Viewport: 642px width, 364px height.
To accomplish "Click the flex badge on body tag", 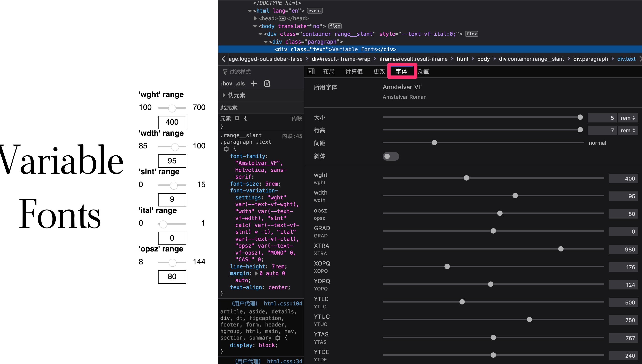I will 335,26.
